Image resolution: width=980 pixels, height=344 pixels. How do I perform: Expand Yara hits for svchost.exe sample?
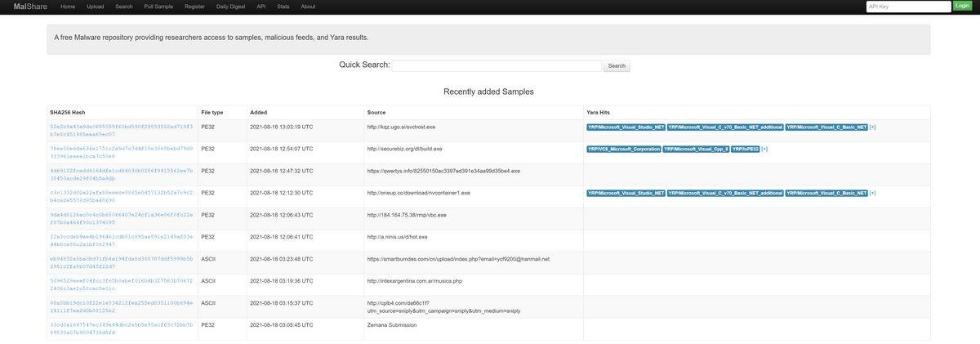[x=872, y=127]
